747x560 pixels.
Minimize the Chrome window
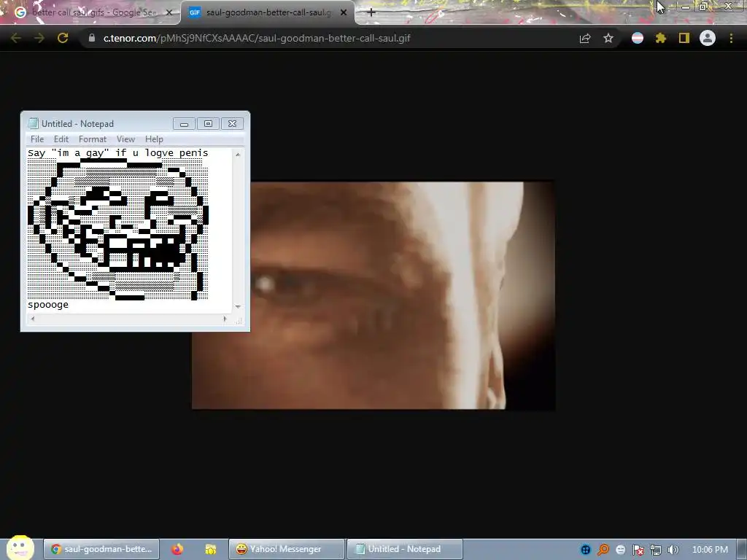pyautogui.click(x=686, y=7)
